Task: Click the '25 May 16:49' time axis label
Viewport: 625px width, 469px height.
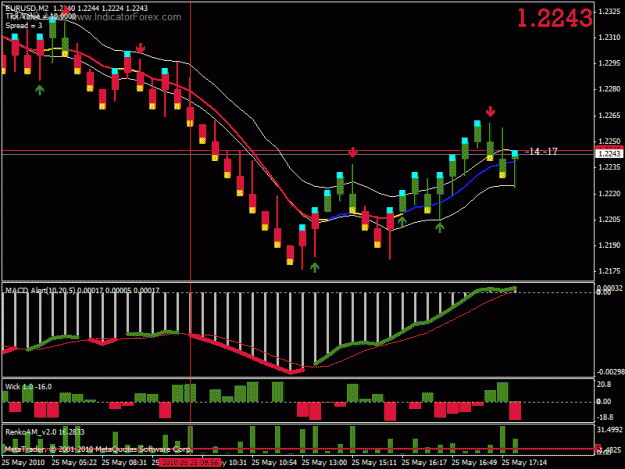Action: (474, 463)
